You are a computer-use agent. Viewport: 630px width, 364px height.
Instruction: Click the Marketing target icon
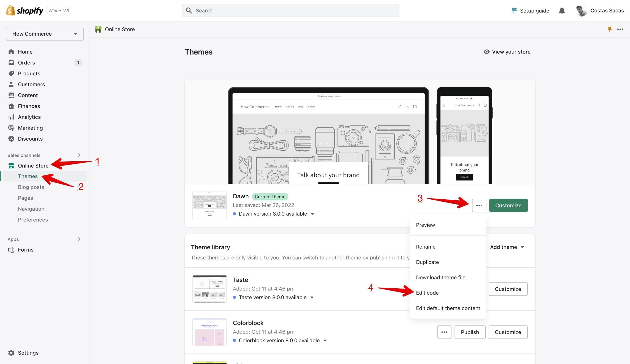[x=11, y=128]
